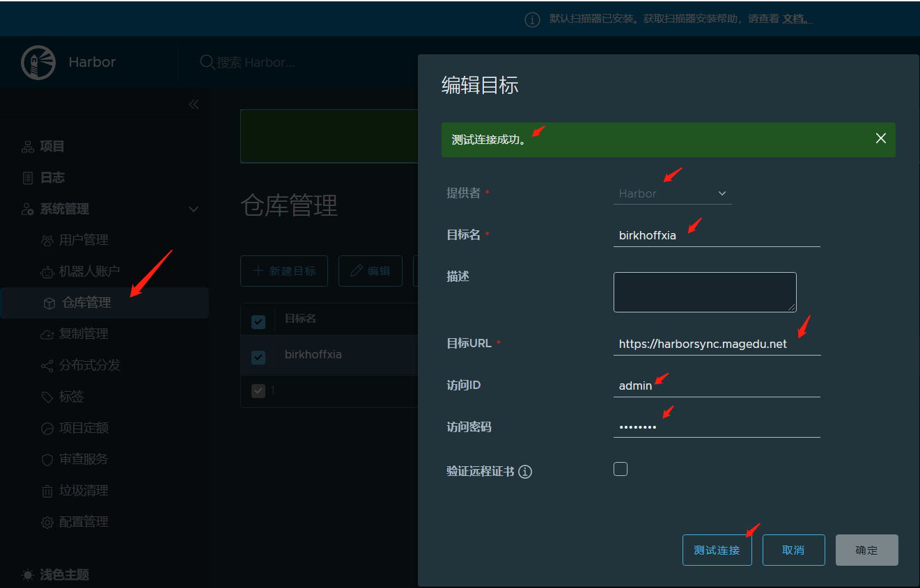Click the 垃圾清理 trash icon

47,491
